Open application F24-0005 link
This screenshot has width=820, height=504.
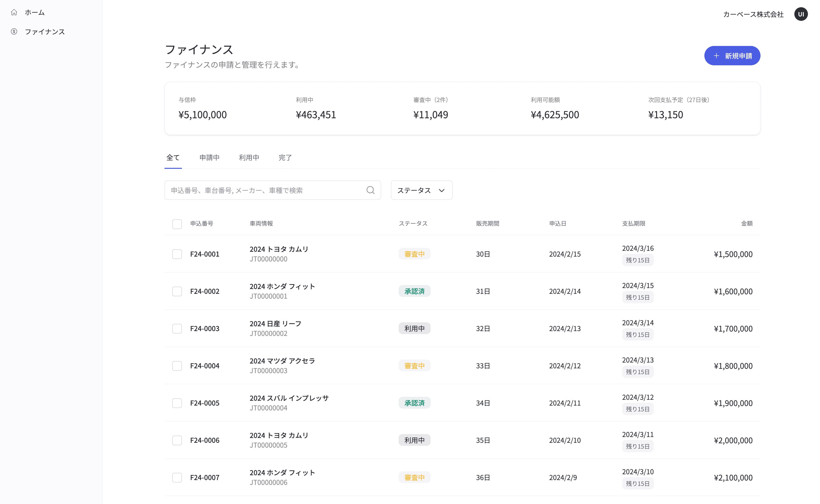pyautogui.click(x=205, y=403)
